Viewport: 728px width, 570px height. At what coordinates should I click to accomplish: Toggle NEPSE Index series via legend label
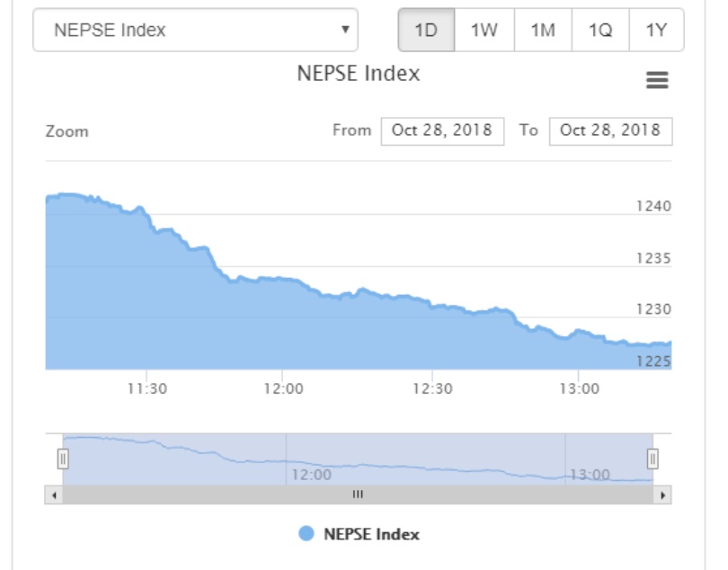pyautogui.click(x=371, y=534)
